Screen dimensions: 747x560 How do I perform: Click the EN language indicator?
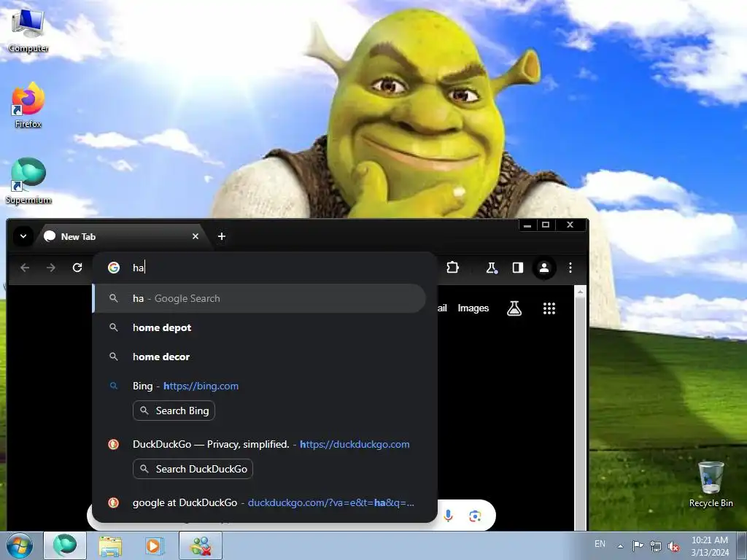(600, 544)
